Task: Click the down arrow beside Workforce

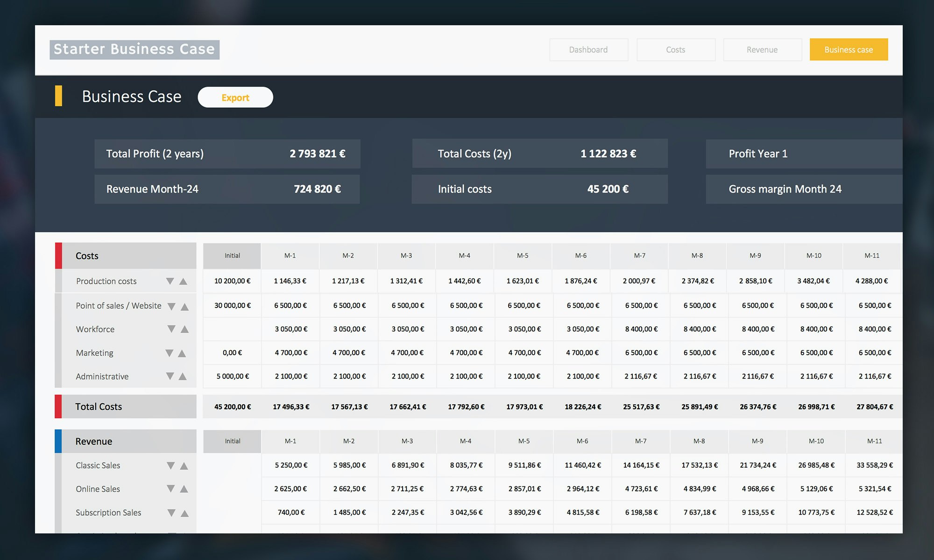Action: click(x=170, y=329)
